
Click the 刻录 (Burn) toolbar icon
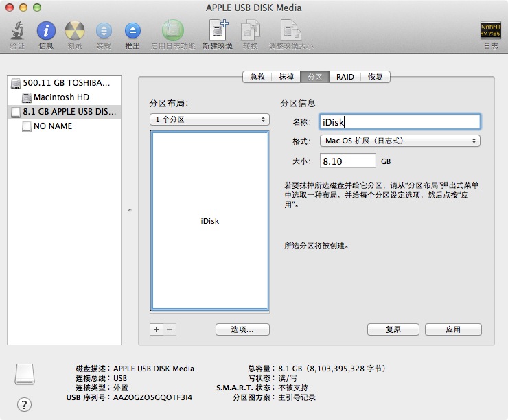(x=75, y=31)
